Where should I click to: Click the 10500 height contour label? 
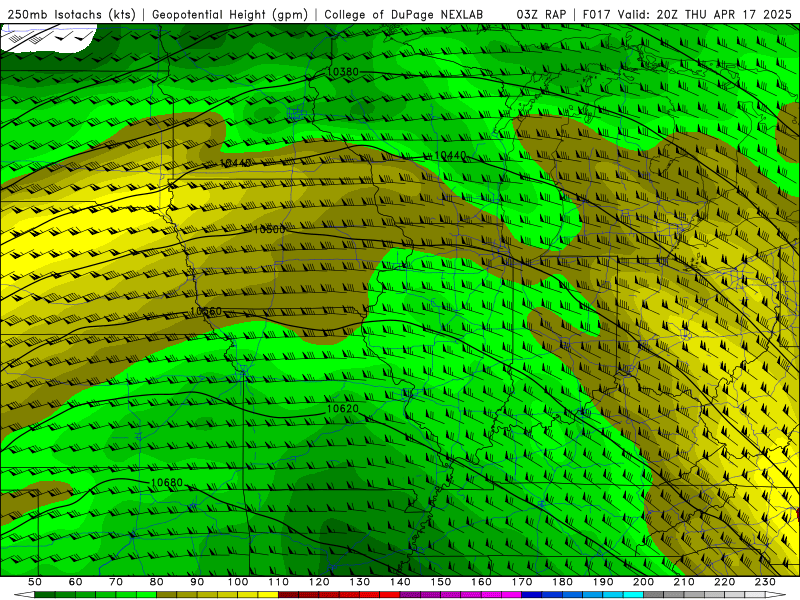[269, 229]
